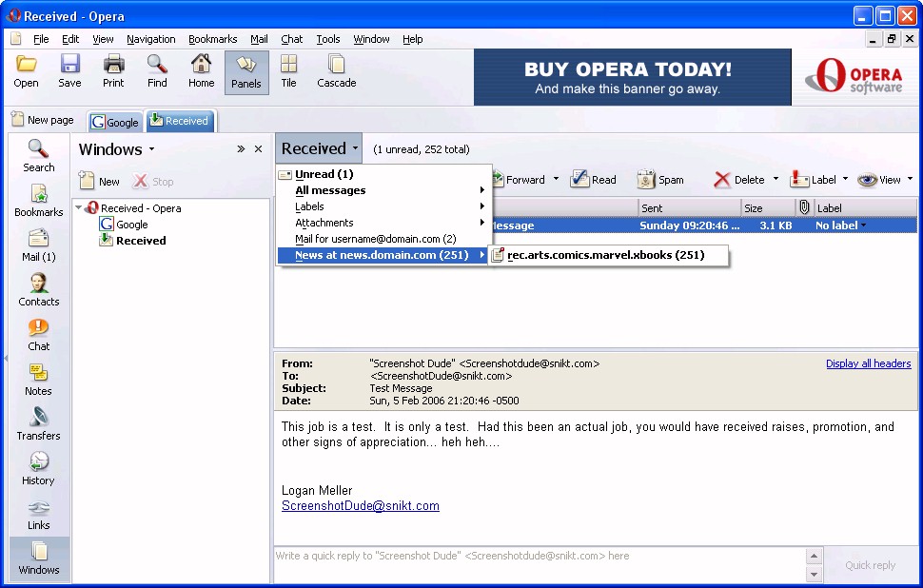Switch to the Google tab

(x=115, y=122)
